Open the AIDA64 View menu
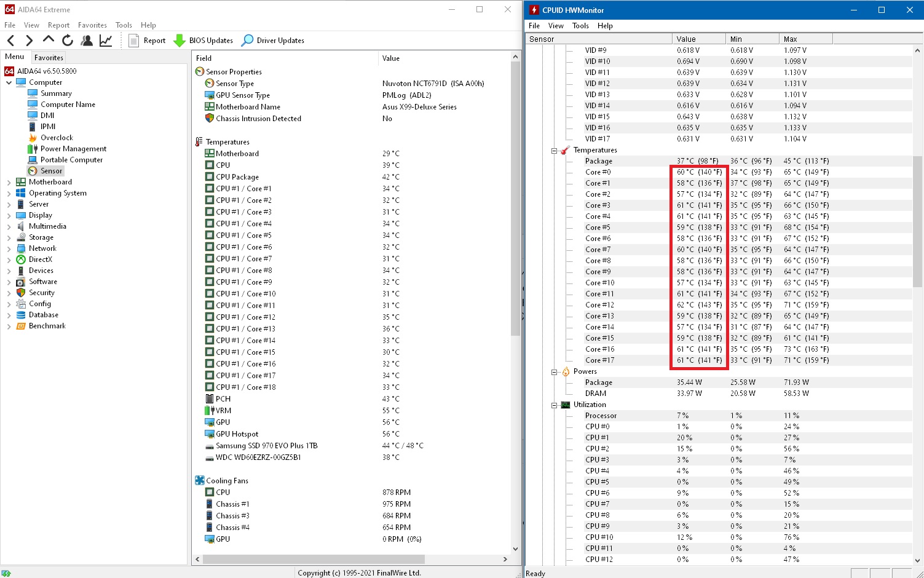Viewport: 924px width, 578px height. [31, 25]
